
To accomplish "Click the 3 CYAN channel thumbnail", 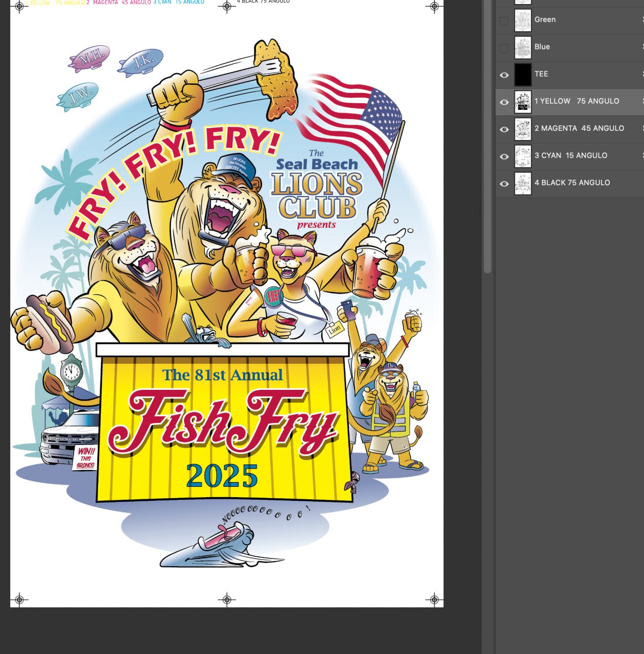I will tap(522, 156).
